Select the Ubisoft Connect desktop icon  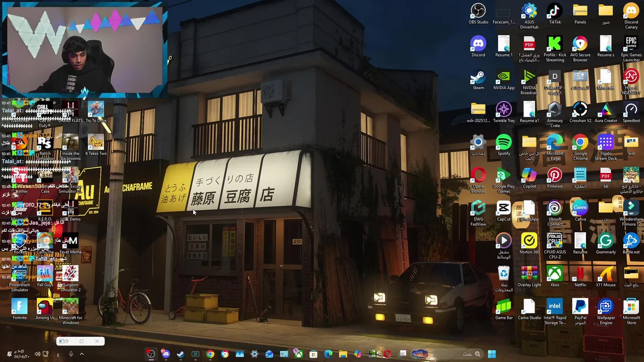(554, 213)
